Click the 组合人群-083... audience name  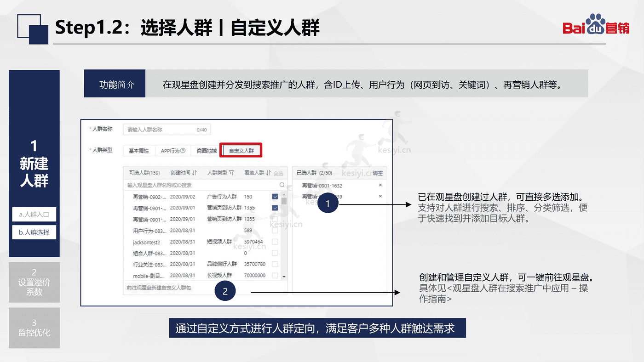coord(149,253)
